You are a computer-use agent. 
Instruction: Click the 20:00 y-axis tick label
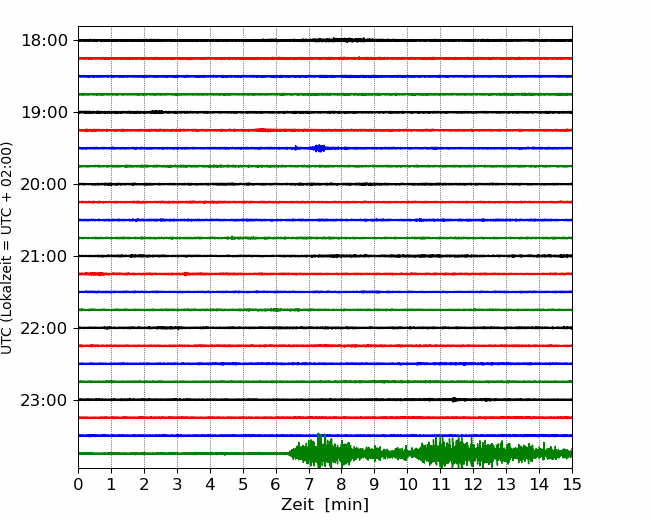[44, 185]
